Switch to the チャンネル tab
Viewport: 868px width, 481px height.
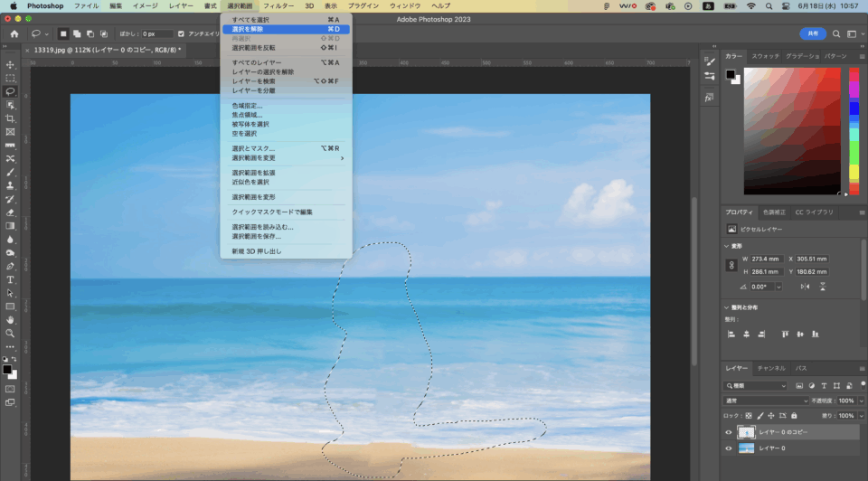point(771,368)
